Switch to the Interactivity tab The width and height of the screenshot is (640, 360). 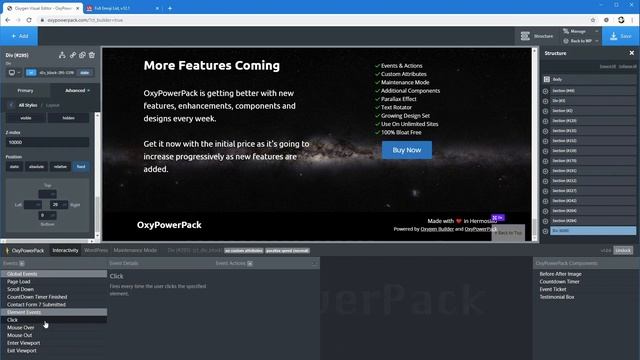[65, 251]
